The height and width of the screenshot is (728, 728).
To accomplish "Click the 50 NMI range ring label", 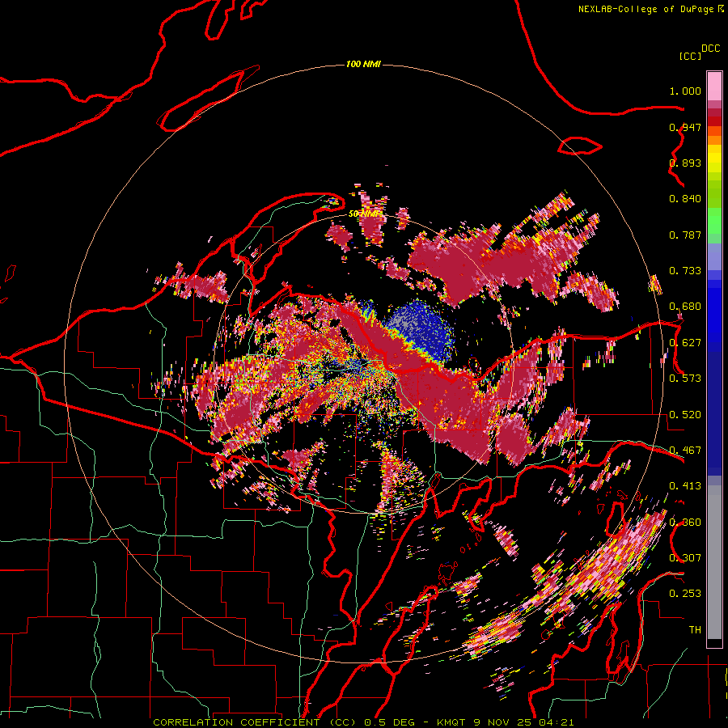I will click(364, 214).
